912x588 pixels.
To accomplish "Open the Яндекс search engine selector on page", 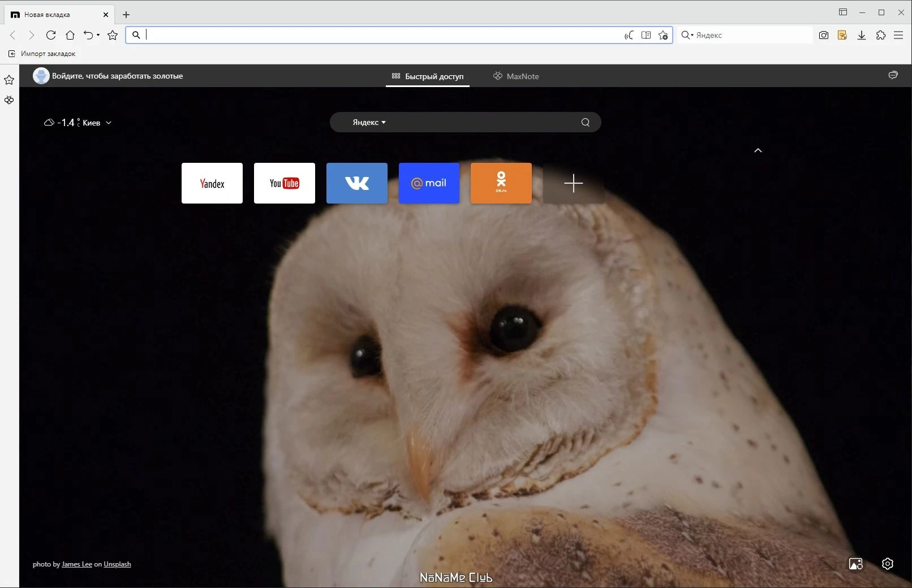I will [369, 122].
